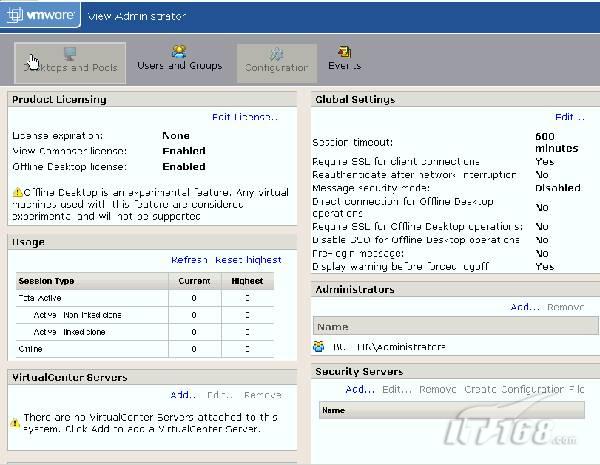Click the VMware logo
The width and height of the screenshot is (600, 465).
(x=41, y=15)
